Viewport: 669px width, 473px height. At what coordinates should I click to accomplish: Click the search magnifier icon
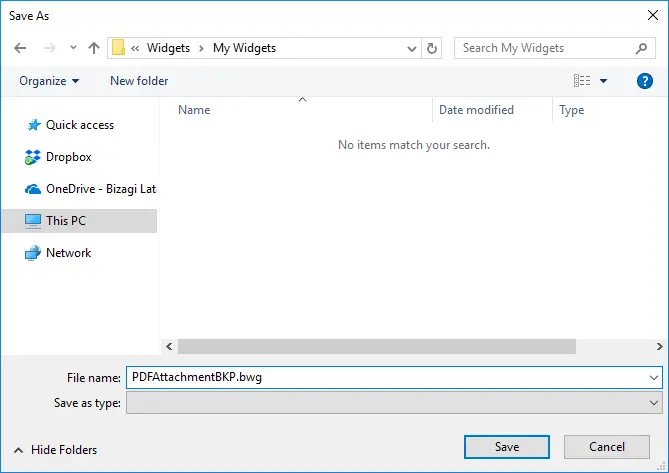641,48
